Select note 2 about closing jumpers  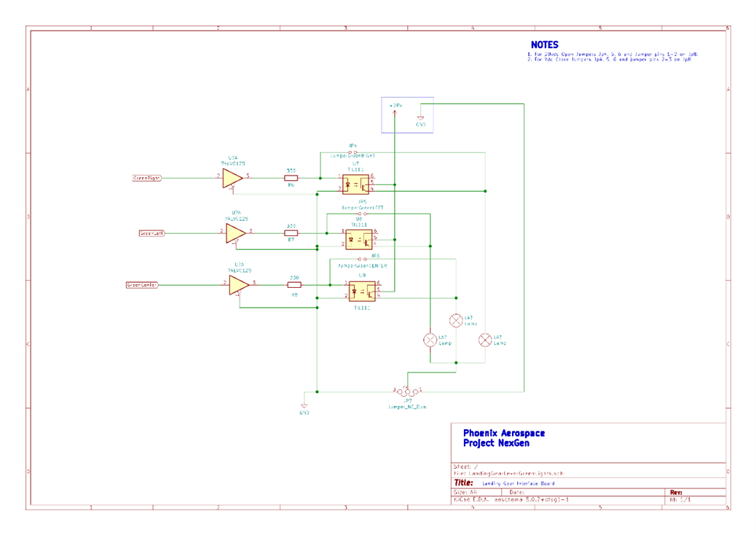click(610, 59)
